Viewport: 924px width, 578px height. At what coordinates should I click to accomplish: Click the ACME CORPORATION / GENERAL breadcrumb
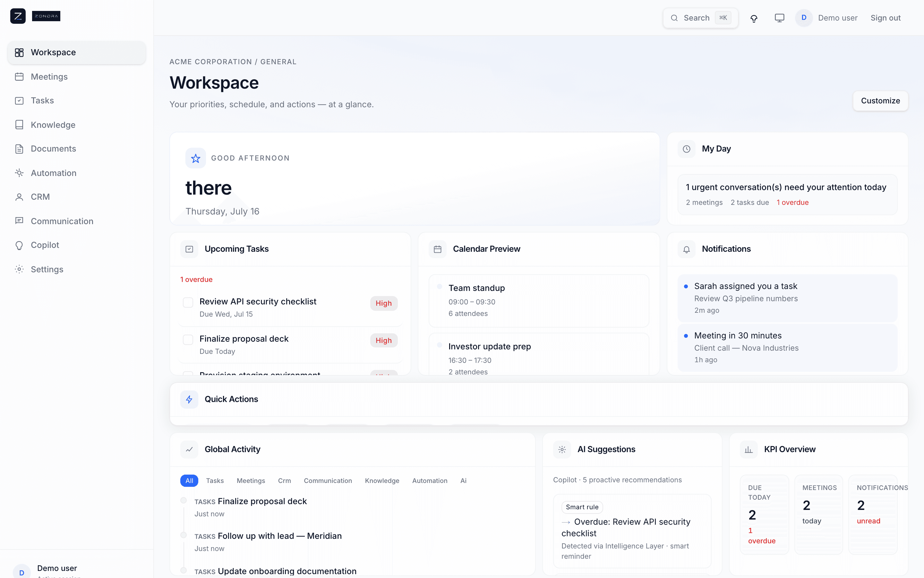233,62
